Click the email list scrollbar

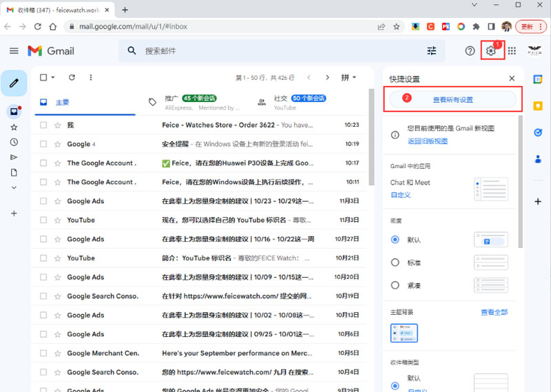[371, 137]
